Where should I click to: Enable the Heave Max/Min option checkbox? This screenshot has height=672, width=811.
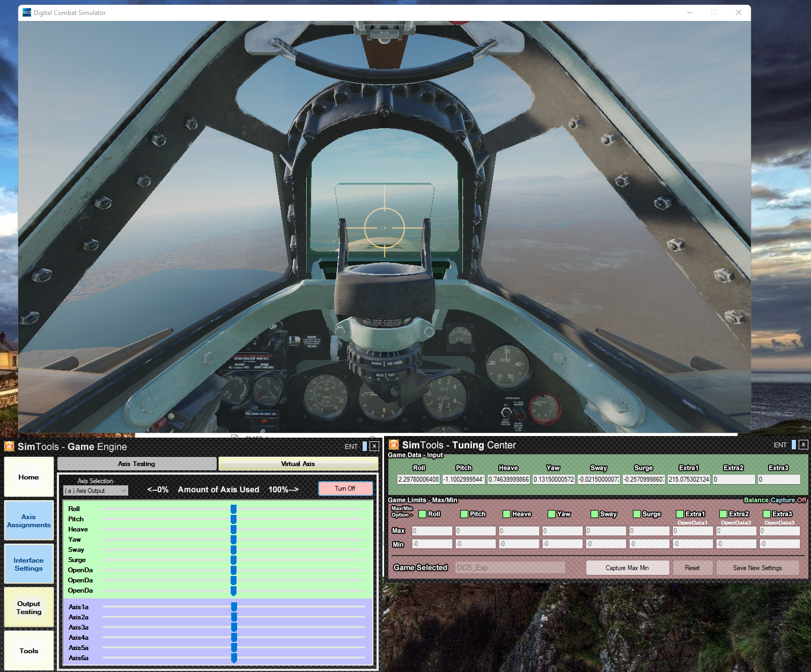tap(506, 514)
